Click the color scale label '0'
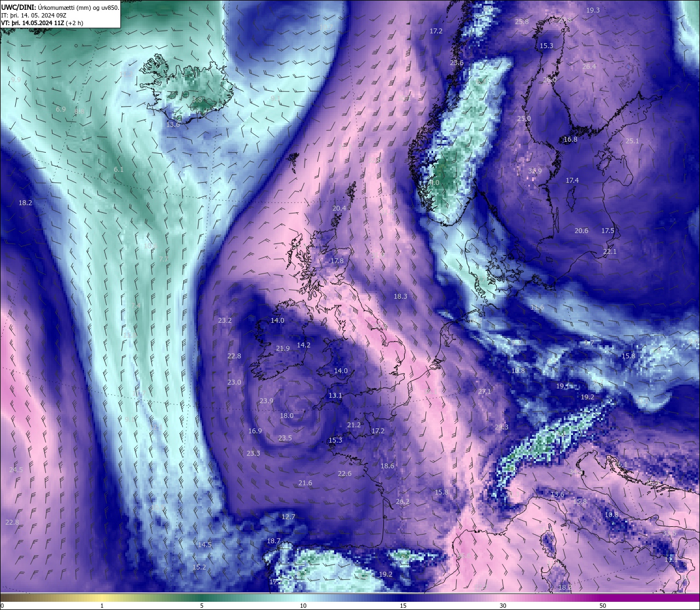Screen dimensions: 700x610 (x=2, y=606)
